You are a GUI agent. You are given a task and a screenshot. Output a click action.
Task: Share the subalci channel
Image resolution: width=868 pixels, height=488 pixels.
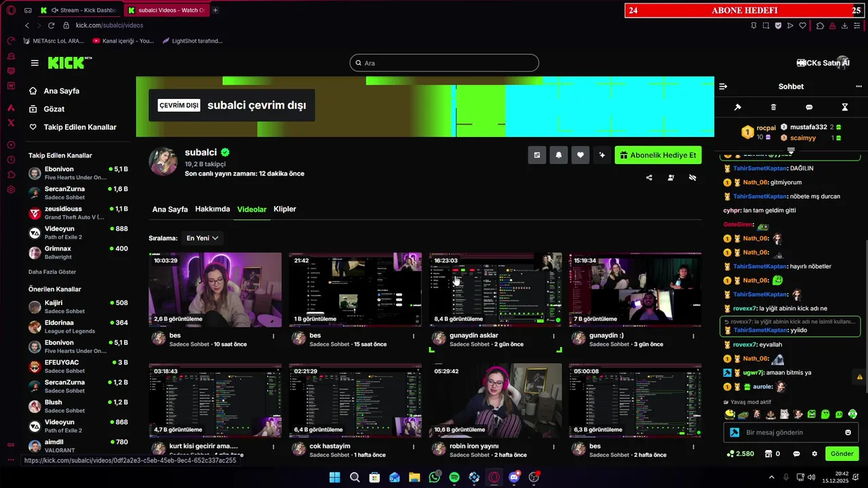[649, 178]
